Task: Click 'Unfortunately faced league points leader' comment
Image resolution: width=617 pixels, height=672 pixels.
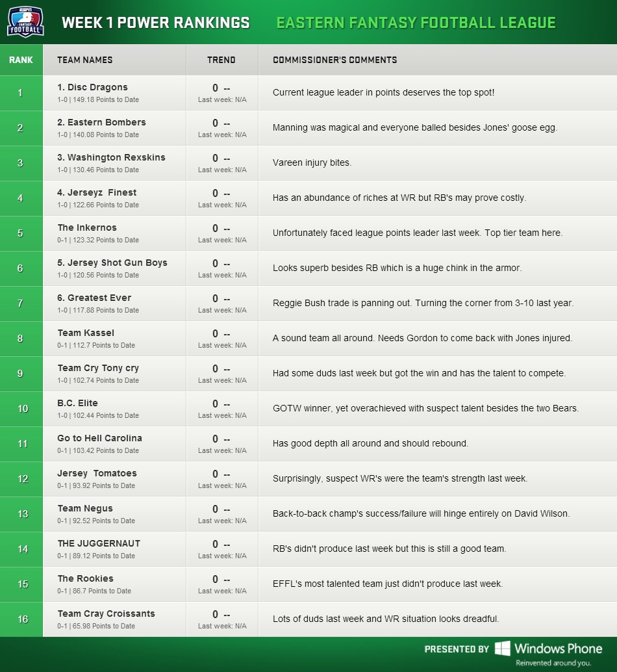Action: [x=418, y=233]
